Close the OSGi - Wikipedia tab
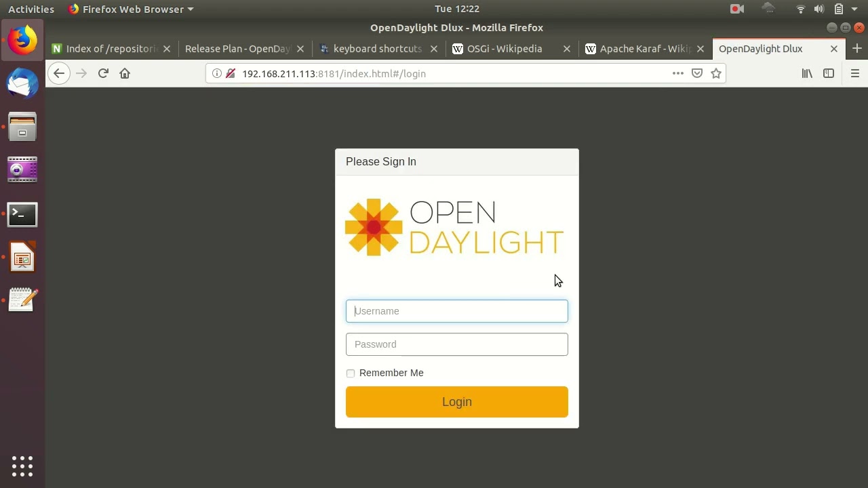This screenshot has width=868, height=488. click(x=567, y=49)
